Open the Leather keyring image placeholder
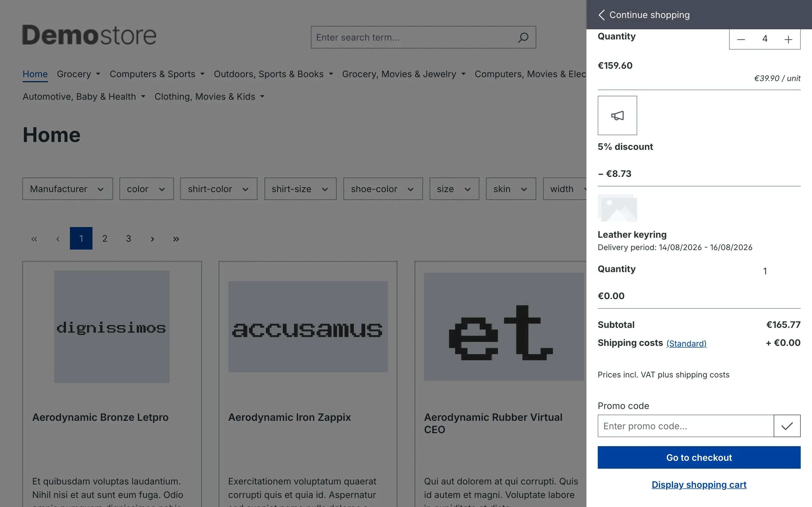This screenshot has height=507, width=812. click(x=617, y=208)
